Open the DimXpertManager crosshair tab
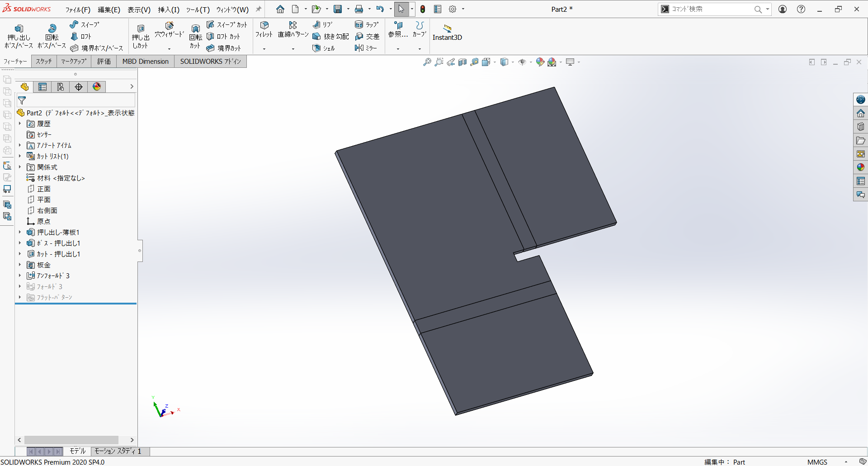Viewport: 868px width, 466px height. 79,87
